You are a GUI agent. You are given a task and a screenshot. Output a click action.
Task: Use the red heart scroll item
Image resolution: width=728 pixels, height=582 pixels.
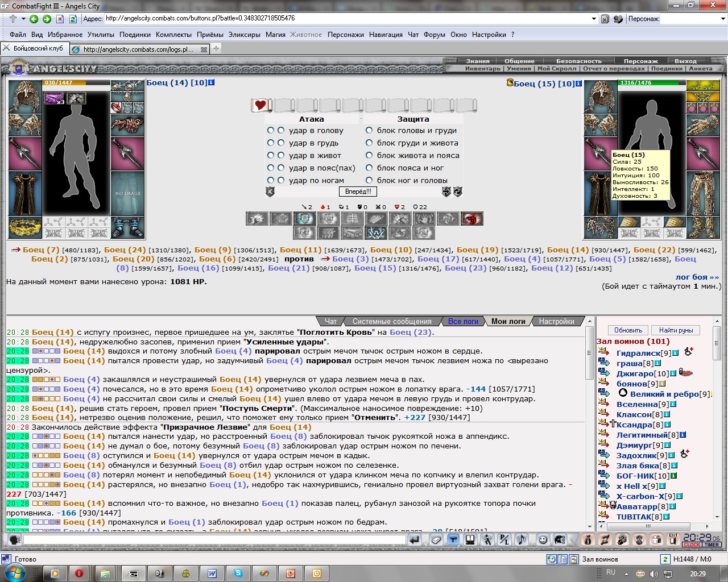coord(261,105)
